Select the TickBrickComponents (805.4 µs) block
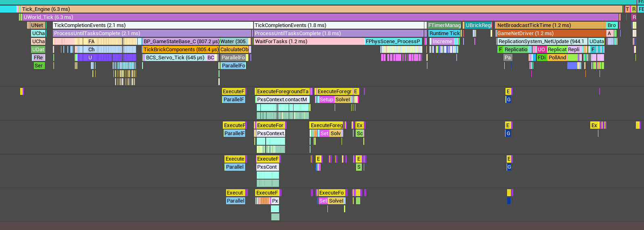Screen dimensions: 644x230 pos(180,50)
